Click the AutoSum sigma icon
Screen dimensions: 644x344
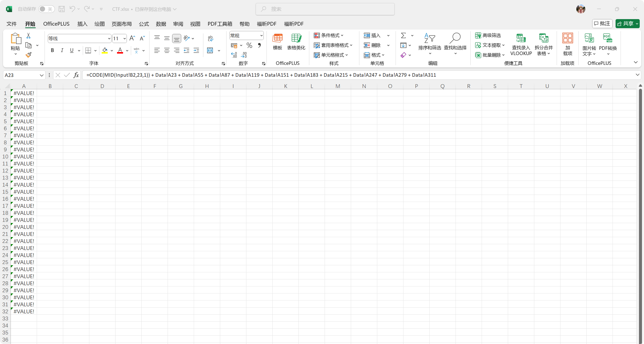coord(403,35)
